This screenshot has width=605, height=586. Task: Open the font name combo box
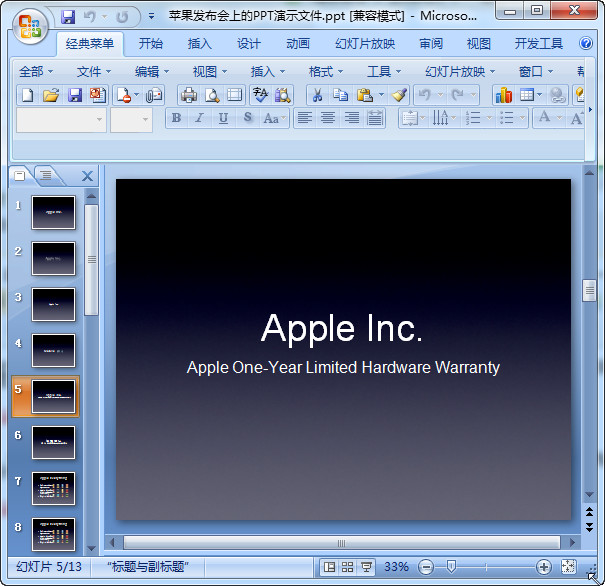[x=61, y=120]
